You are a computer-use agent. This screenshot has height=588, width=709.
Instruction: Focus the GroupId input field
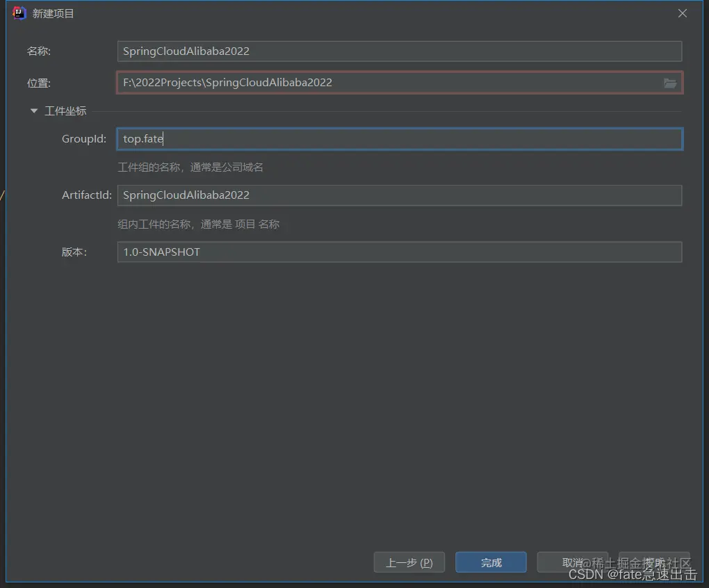[x=399, y=139]
